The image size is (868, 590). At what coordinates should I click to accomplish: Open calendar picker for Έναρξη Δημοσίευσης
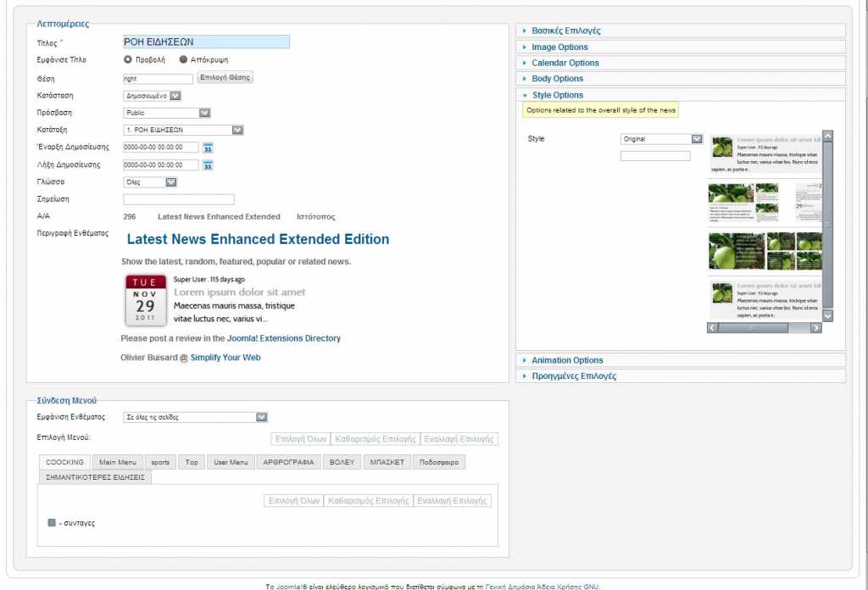(208, 147)
